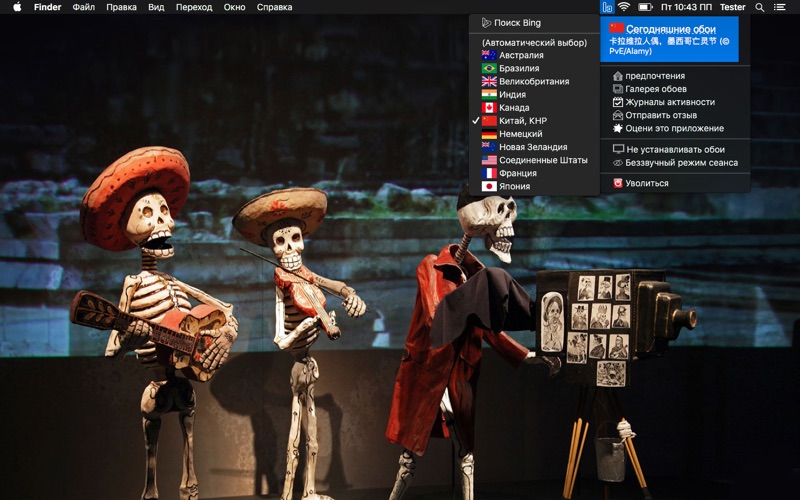Open the Правка menu
Viewport: 800px width, 500px height.
tap(121, 7)
